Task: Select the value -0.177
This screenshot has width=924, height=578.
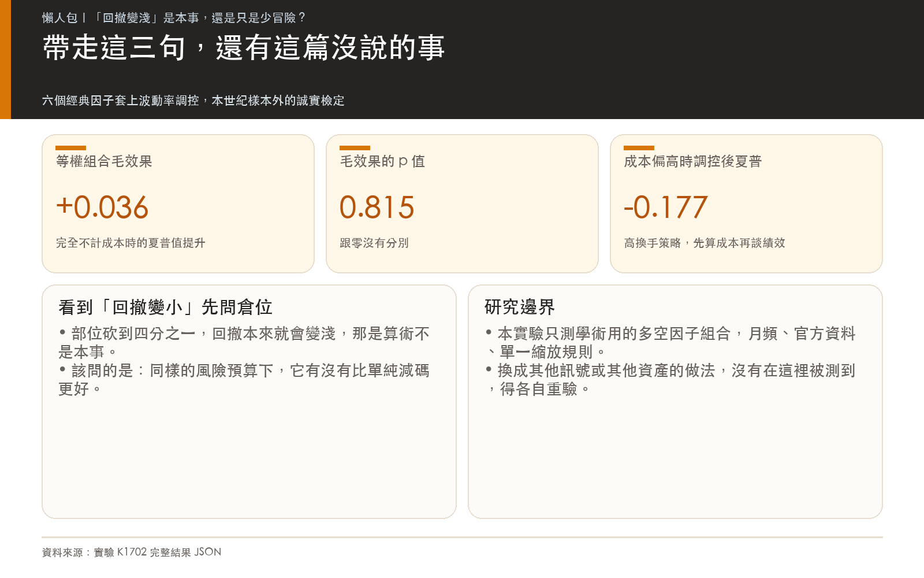Action: point(666,207)
